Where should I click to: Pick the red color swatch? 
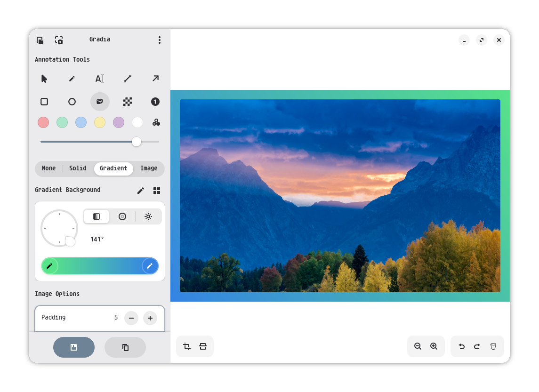click(43, 122)
